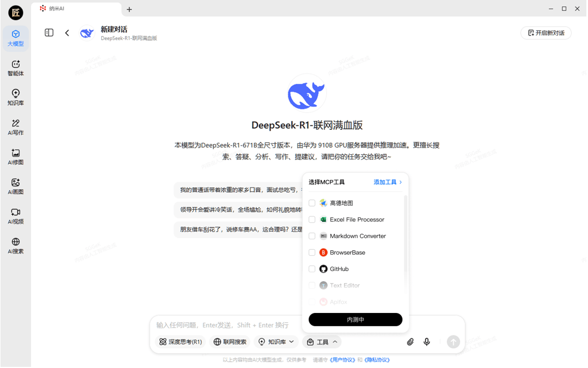The image size is (588, 368).
Task: Send message with the up arrow button
Action: click(x=454, y=342)
